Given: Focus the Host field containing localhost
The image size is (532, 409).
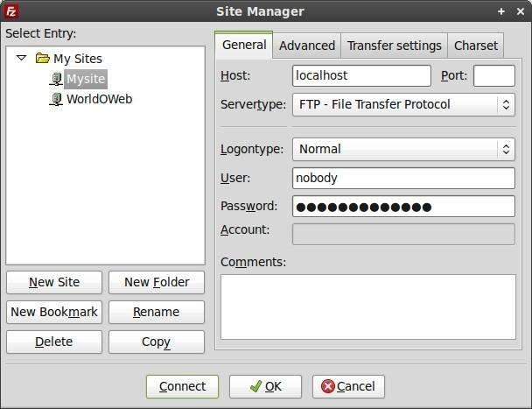Looking at the screenshot, I should pyautogui.click(x=361, y=75).
